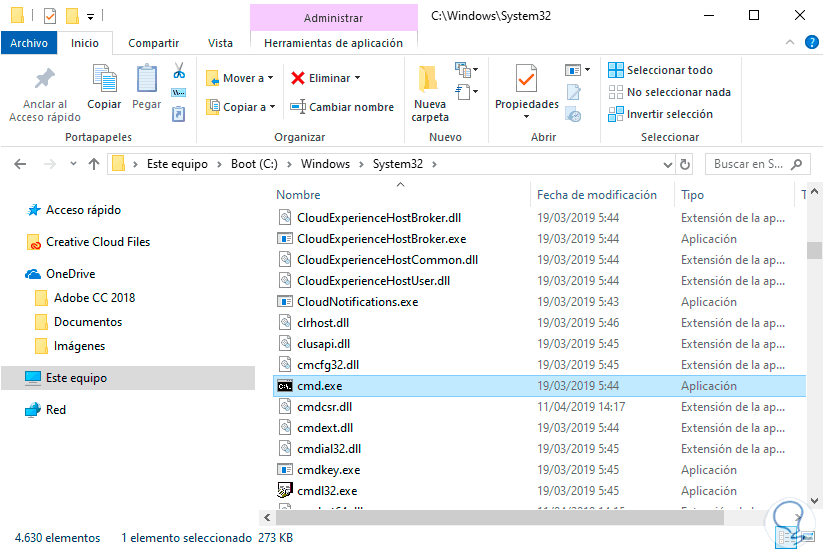Open the Help question mark icon

point(811,43)
